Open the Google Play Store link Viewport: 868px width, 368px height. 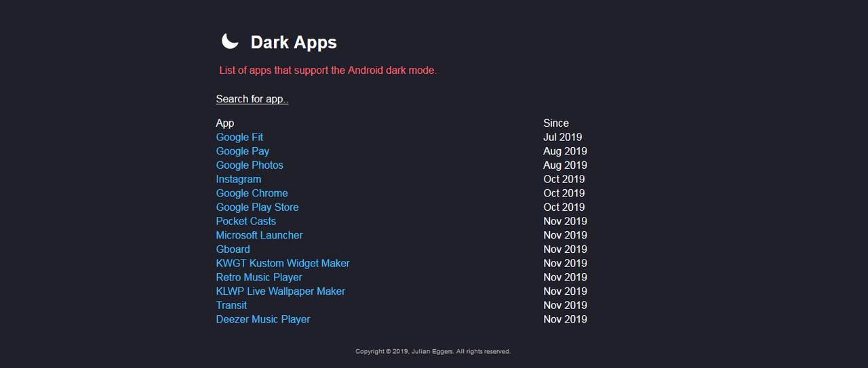coord(258,207)
